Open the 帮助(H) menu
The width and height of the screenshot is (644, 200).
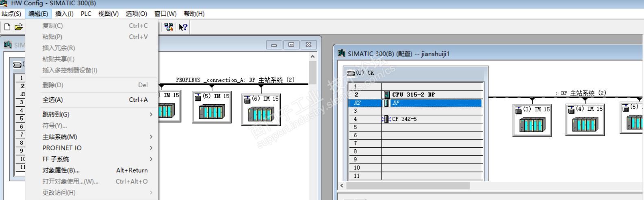click(x=194, y=14)
